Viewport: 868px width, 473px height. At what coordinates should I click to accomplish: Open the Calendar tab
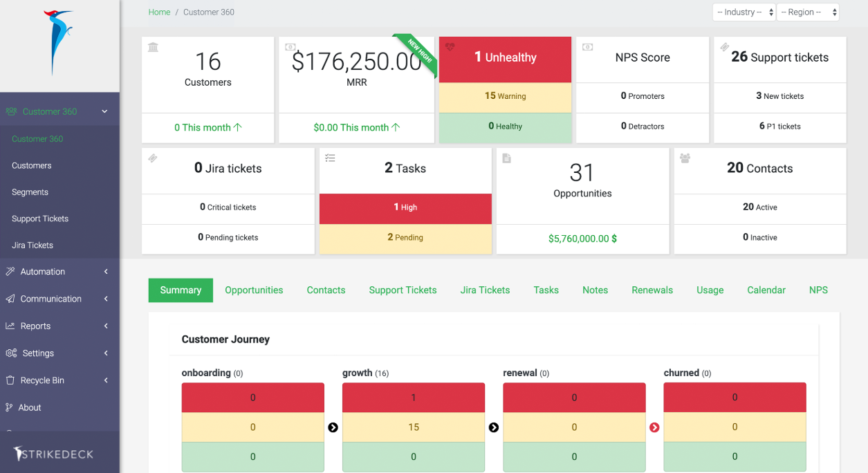[x=766, y=290]
